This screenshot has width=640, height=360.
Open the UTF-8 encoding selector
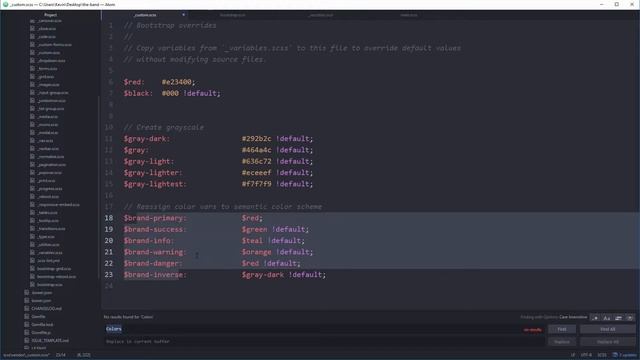[x=586, y=355]
